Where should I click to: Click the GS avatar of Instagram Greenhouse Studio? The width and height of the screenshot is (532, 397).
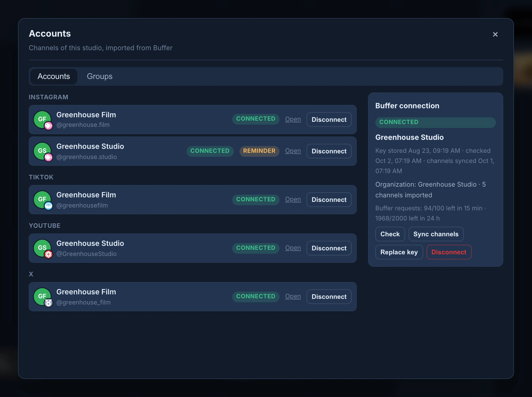(x=42, y=151)
